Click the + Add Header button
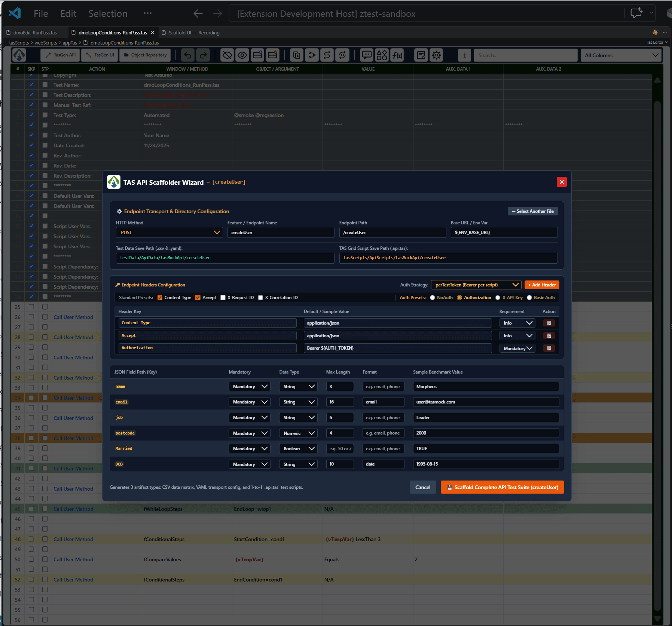This screenshot has width=672, height=626. click(542, 285)
